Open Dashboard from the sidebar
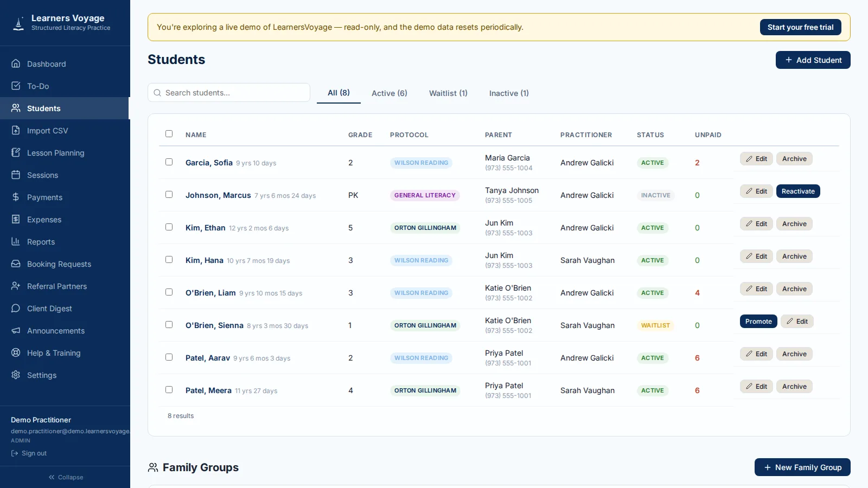Viewport: 868px width, 488px height. (65, 64)
